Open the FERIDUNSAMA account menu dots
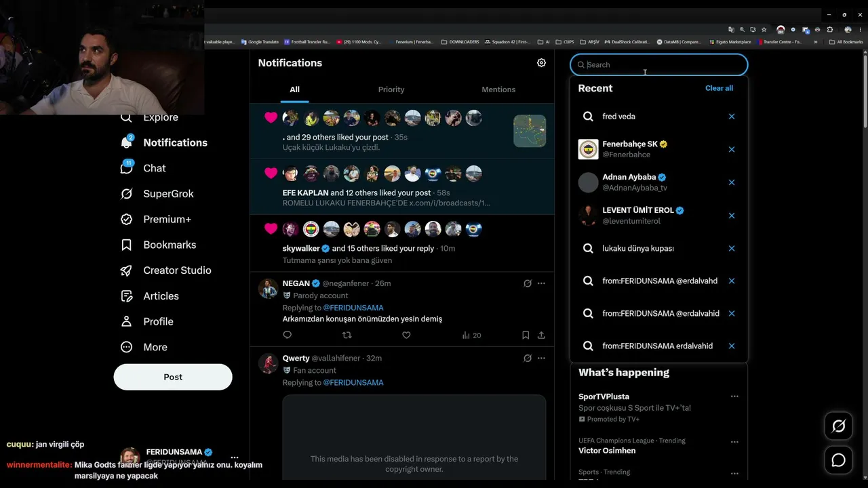The height and width of the screenshot is (488, 868). coord(235,457)
